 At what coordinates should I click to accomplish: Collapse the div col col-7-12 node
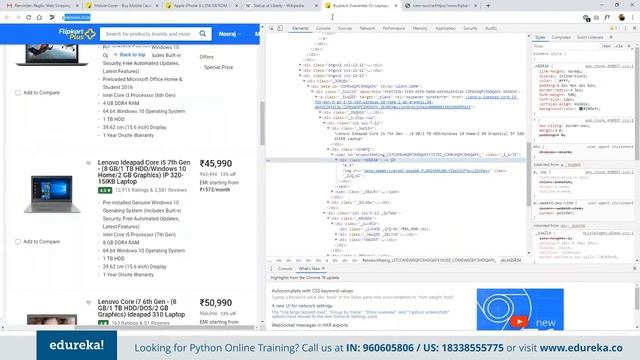pyautogui.click(x=324, y=123)
